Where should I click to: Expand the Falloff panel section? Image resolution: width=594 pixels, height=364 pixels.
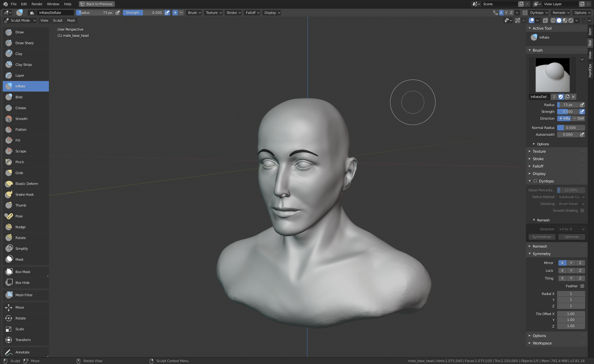click(x=538, y=166)
